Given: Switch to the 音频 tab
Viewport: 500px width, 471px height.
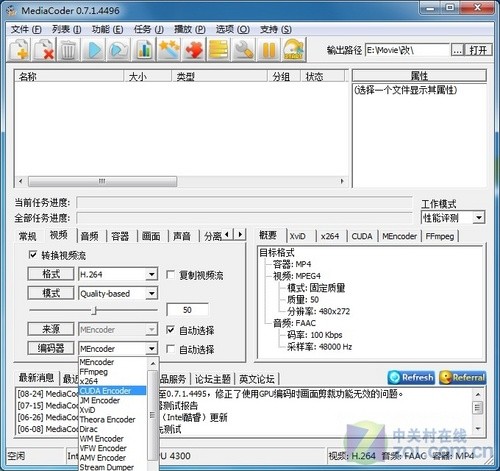Looking at the screenshot, I should pyautogui.click(x=90, y=236).
